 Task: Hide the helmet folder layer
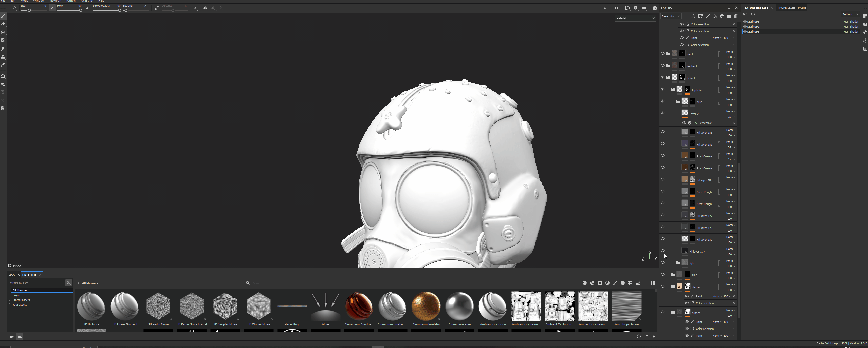point(662,77)
